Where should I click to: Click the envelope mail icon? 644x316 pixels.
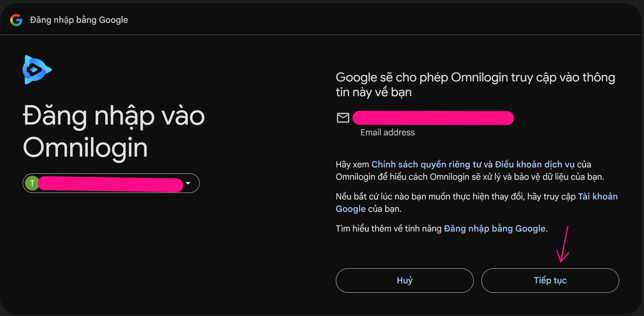tap(343, 118)
